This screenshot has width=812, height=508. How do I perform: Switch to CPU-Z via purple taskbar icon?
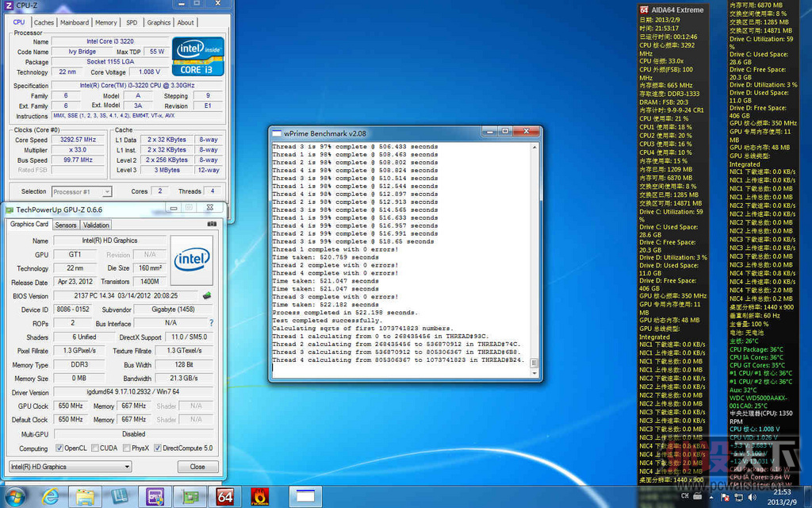tap(155, 497)
